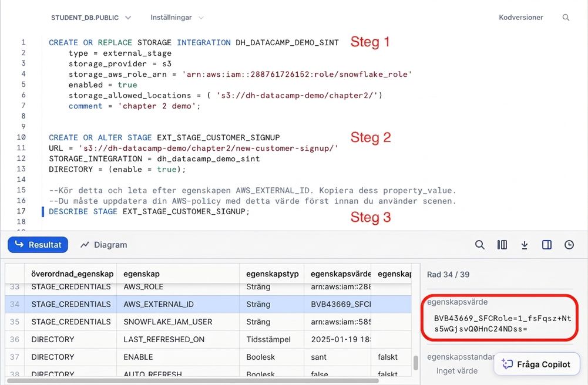The height and width of the screenshot is (385, 588).
Task: Switch to the Diagram tab
Action: tap(104, 245)
